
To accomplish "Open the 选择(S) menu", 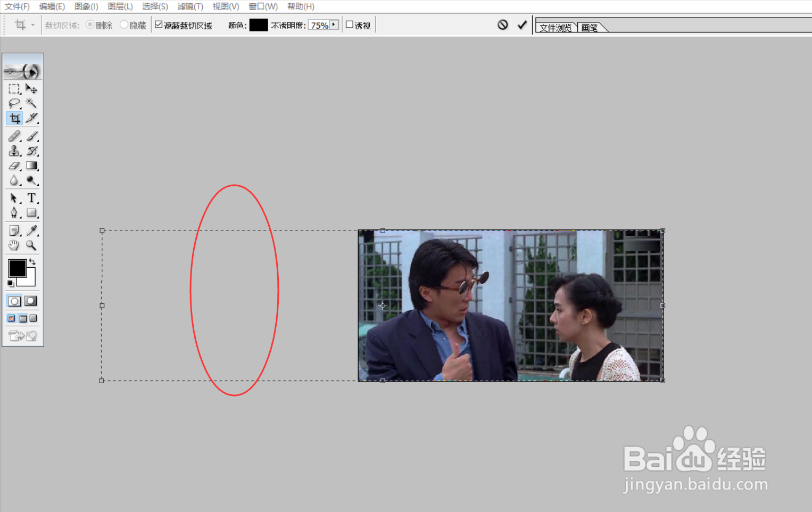I will click(155, 6).
